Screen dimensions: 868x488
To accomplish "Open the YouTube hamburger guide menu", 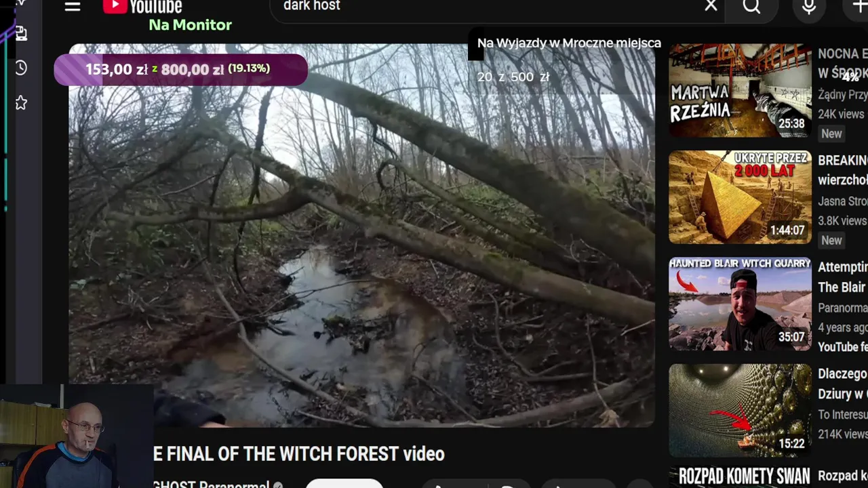I will click(x=73, y=6).
